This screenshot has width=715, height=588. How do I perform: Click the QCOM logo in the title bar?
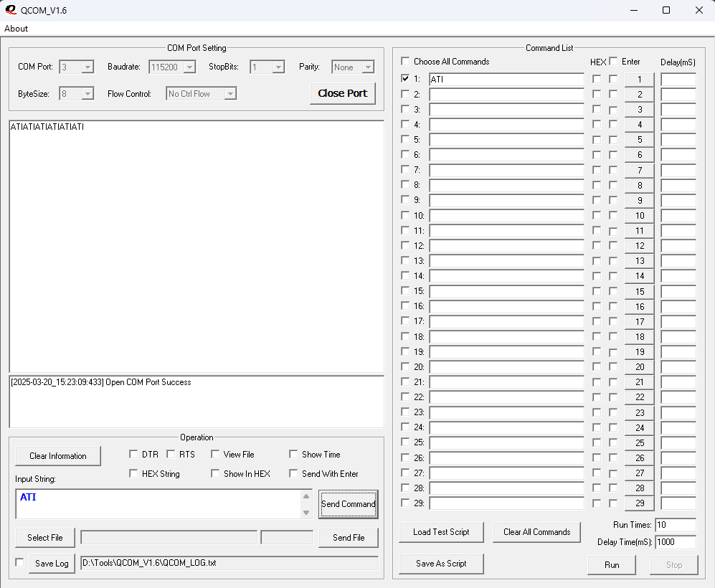point(10,10)
